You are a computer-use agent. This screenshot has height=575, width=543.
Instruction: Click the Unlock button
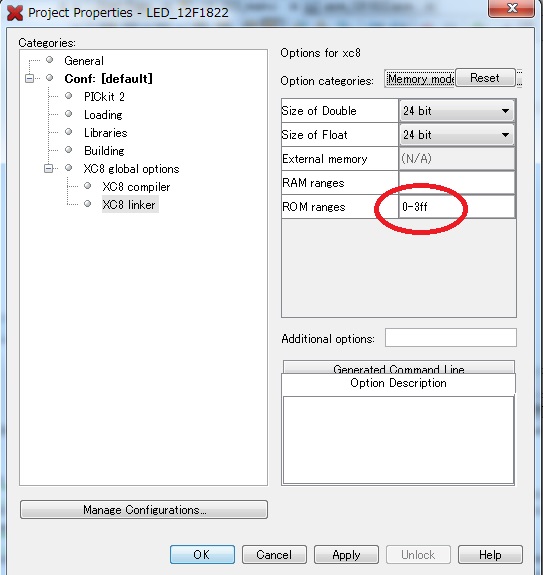click(x=418, y=554)
